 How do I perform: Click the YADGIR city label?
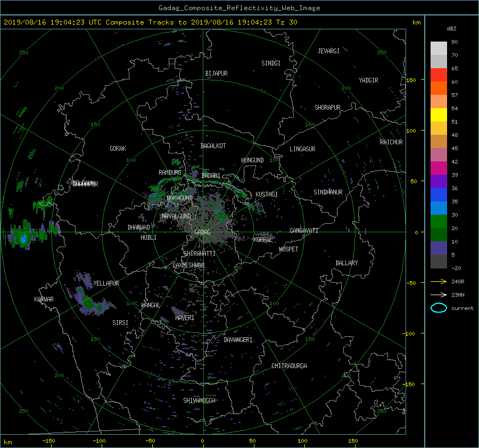click(368, 80)
